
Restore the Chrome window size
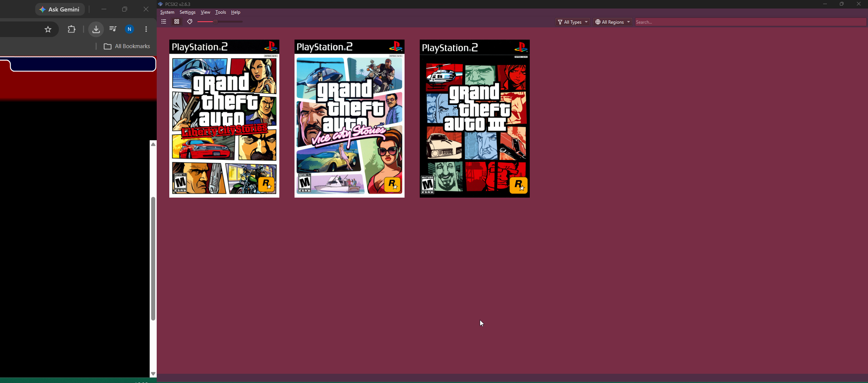(125, 9)
